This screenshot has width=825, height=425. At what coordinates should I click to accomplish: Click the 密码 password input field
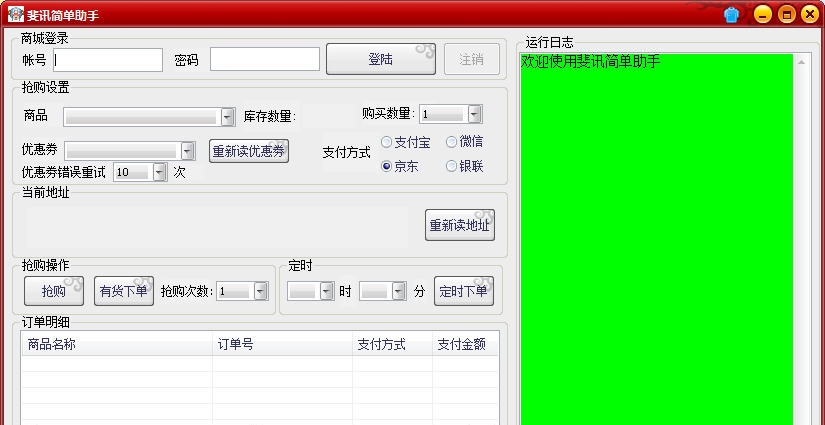(x=265, y=59)
